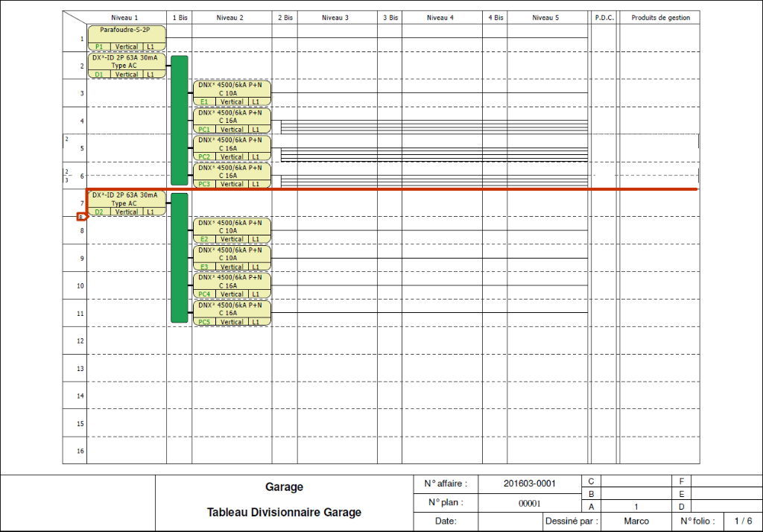
Task: Select the Parafoudre-S-2P component block
Action: coord(127,38)
